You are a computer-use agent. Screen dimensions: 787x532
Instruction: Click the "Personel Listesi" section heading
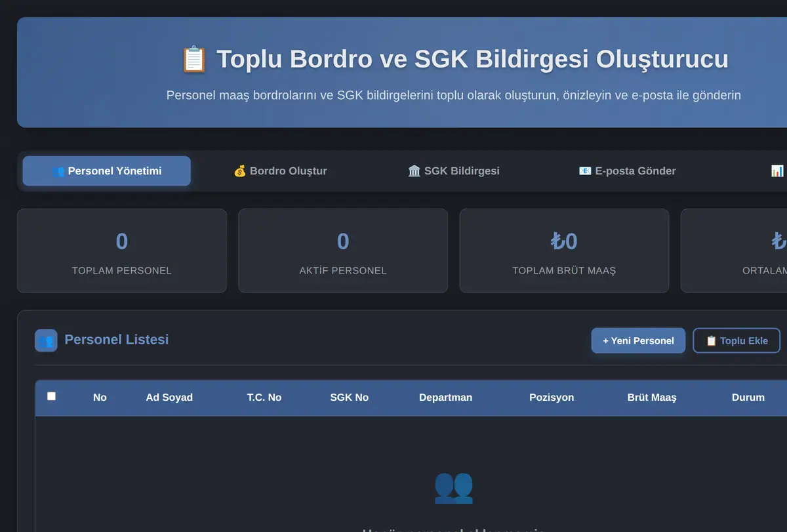117,340
